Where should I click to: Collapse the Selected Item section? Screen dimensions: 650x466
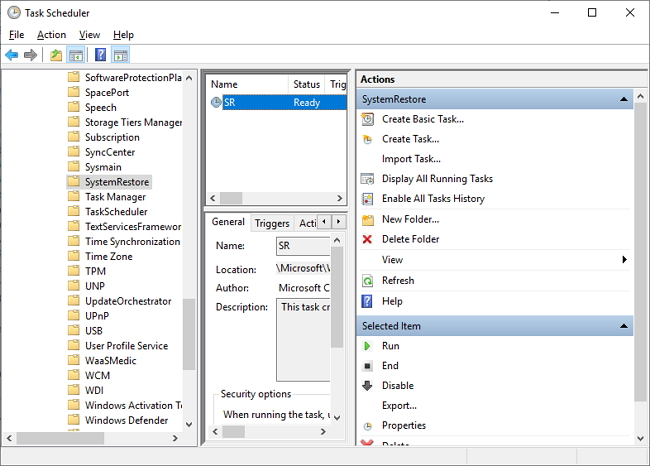[624, 326]
